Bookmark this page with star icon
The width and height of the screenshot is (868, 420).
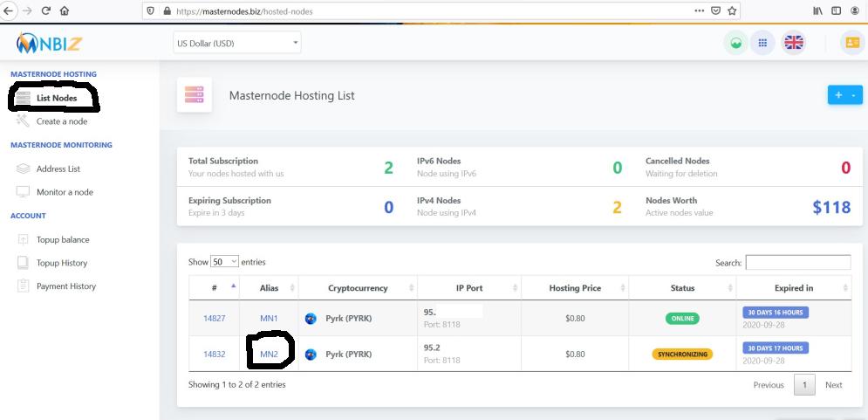[x=732, y=10]
